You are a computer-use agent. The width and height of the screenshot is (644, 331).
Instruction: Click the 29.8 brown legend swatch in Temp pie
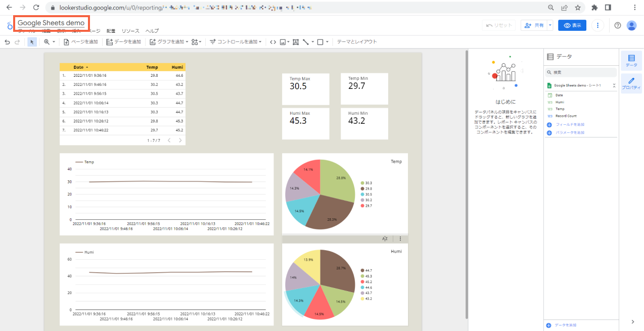(x=362, y=188)
